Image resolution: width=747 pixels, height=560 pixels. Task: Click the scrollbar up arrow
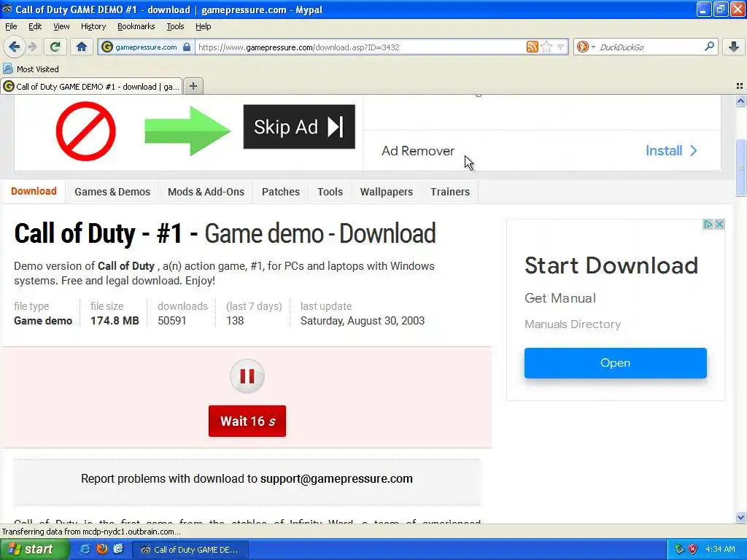(x=740, y=101)
